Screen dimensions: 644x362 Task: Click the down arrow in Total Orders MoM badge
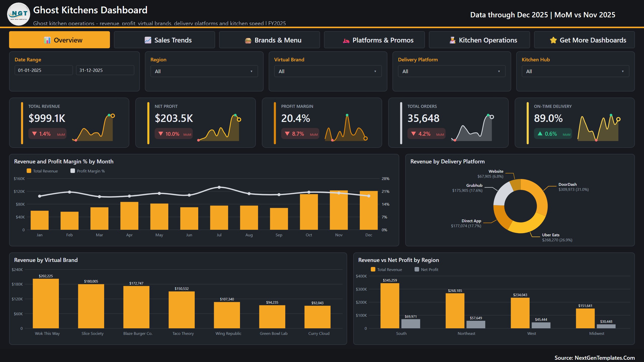click(414, 133)
